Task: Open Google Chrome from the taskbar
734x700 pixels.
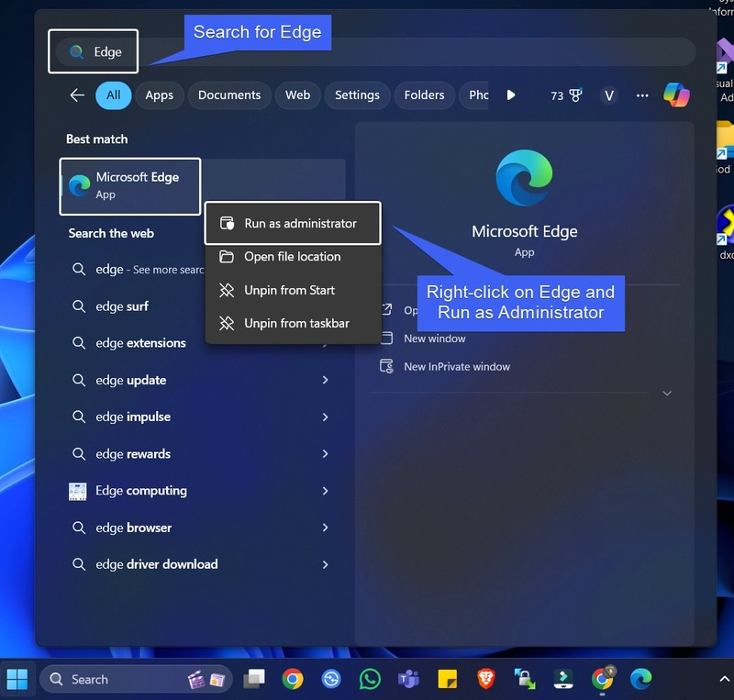Action: [x=293, y=679]
